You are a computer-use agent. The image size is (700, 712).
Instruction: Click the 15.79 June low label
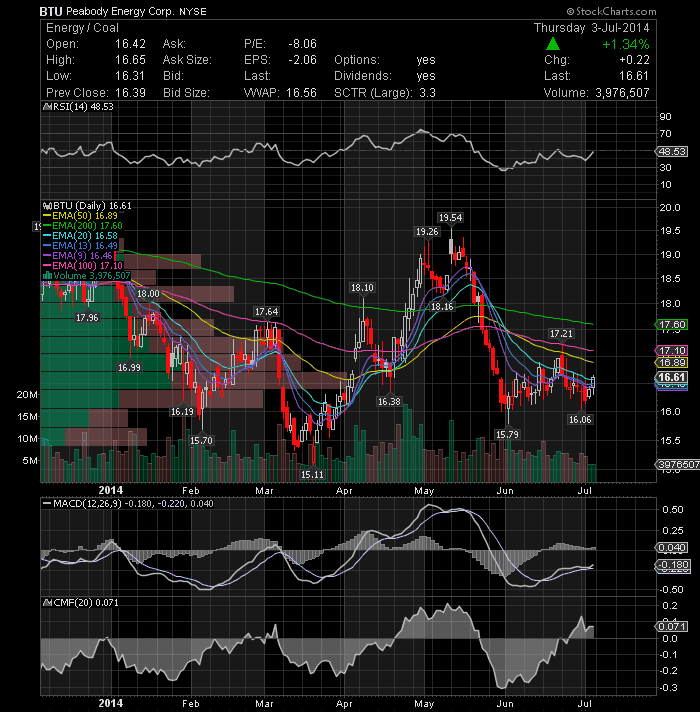pyautogui.click(x=507, y=435)
